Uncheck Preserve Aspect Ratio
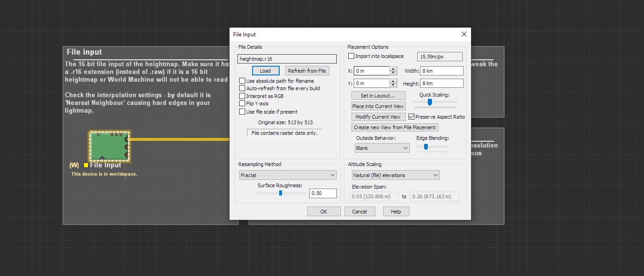Screen dimensions: 644x276 click(x=412, y=117)
